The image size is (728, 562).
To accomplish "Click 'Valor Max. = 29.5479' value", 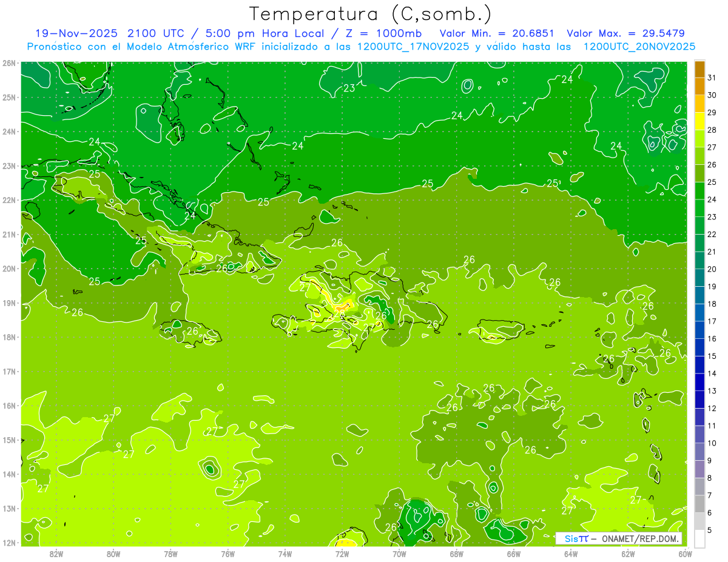I will click(625, 33).
